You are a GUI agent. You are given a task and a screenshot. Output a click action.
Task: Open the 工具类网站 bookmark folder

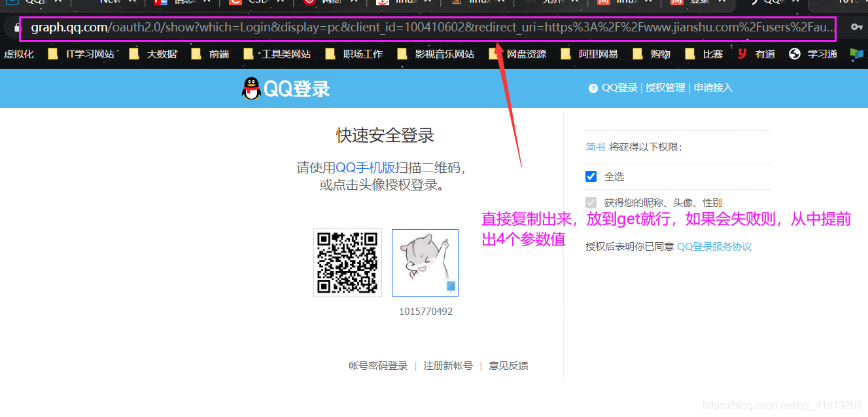coord(277,54)
